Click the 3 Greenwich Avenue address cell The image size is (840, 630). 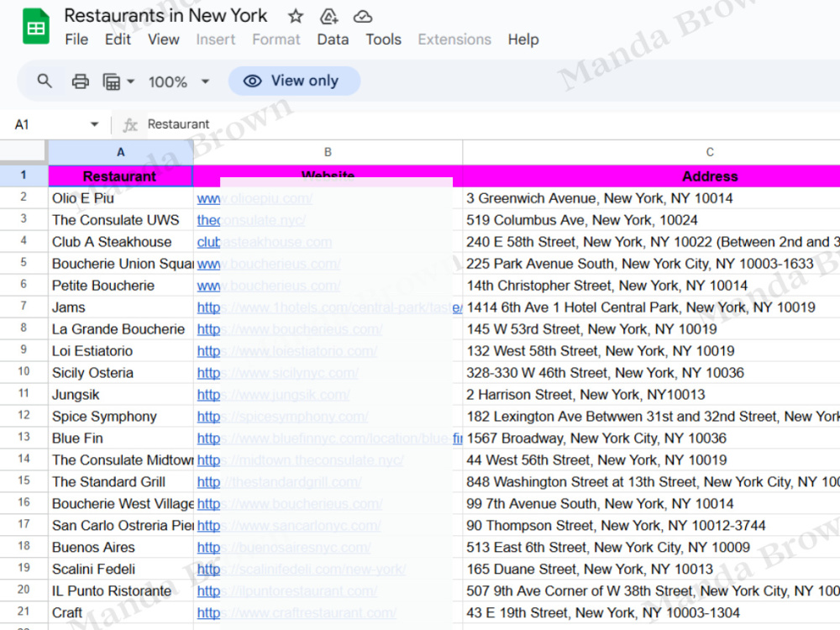(x=652, y=198)
